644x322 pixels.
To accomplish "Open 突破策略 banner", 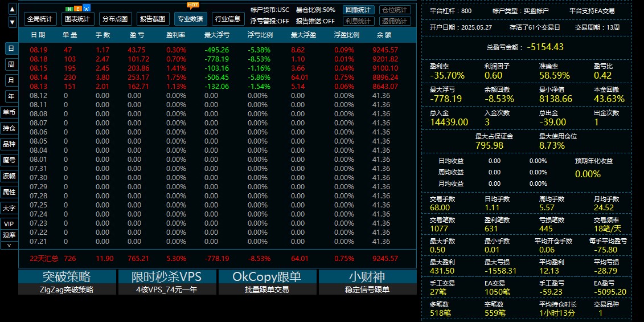I will pos(67,276).
